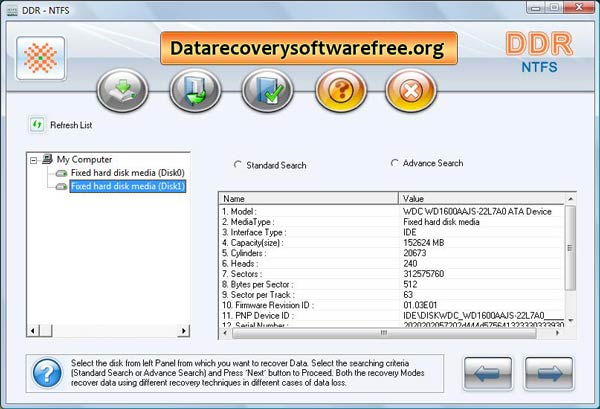Click the '10. Firmware Revision ID :' row name
The image size is (600, 409).
click(x=268, y=305)
